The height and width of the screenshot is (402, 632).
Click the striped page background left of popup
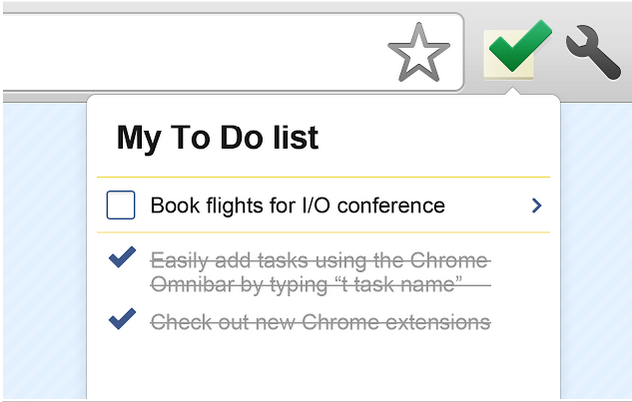(x=42, y=250)
